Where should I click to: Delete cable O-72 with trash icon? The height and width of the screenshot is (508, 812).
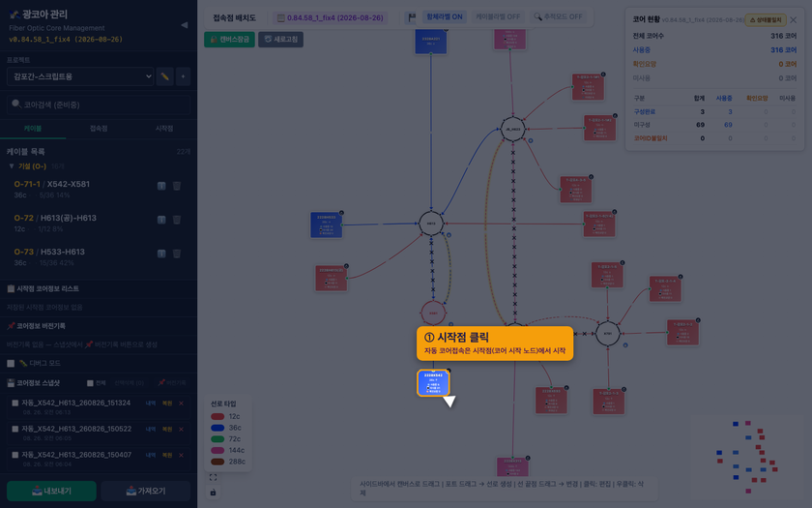[177, 220]
